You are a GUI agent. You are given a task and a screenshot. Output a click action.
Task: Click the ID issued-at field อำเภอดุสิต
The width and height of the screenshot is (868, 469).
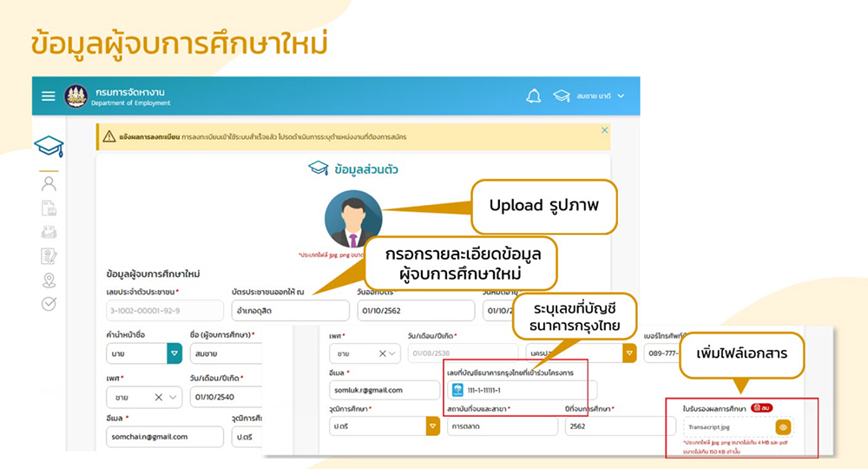[290, 311]
